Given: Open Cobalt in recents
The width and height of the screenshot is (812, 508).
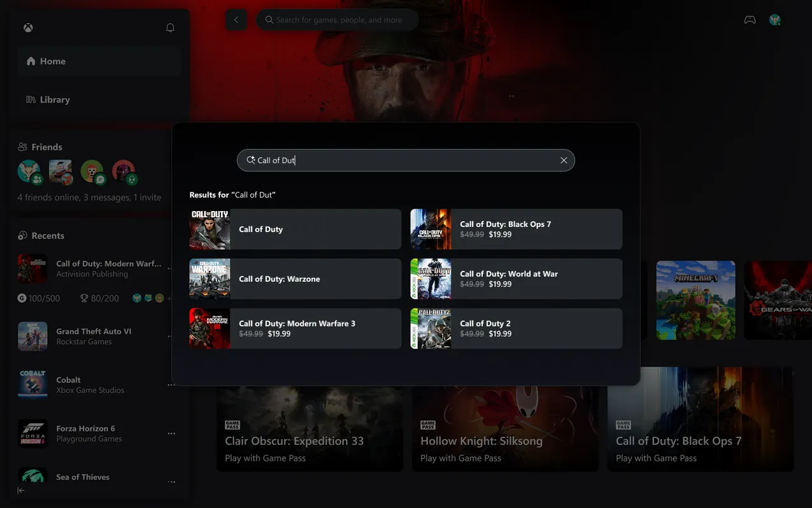Looking at the screenshot, I should coord(89,384).
